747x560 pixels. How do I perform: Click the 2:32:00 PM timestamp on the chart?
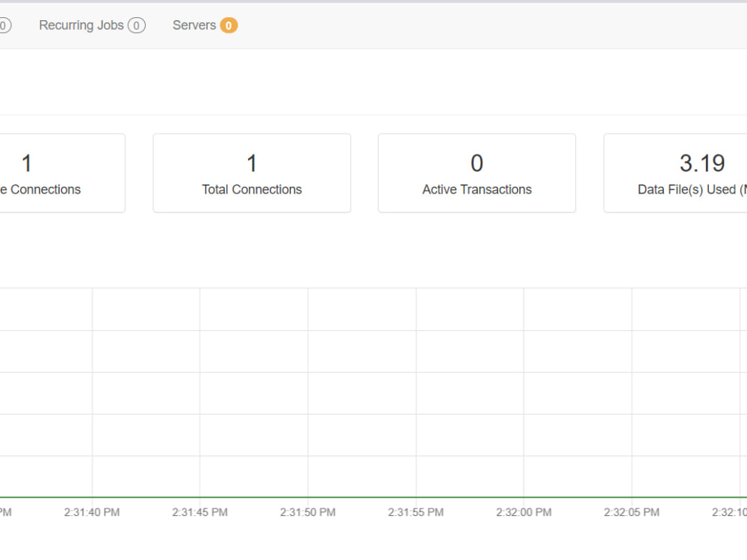coord(524,512)
